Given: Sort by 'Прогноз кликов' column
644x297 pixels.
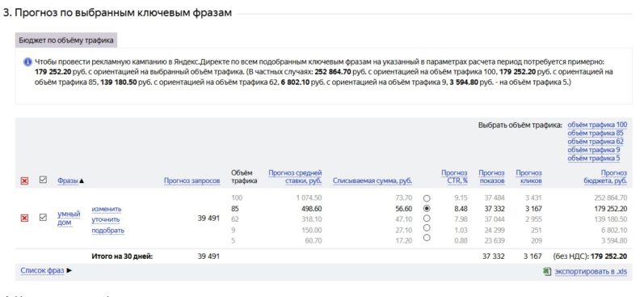Looking at the screenshot, I should (528, 177).
